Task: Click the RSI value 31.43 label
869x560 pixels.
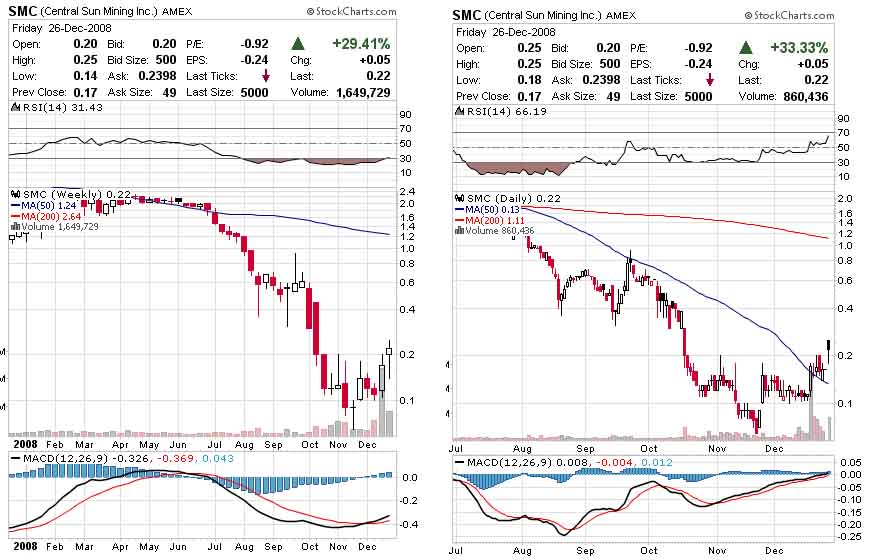Action: (88, 107)
